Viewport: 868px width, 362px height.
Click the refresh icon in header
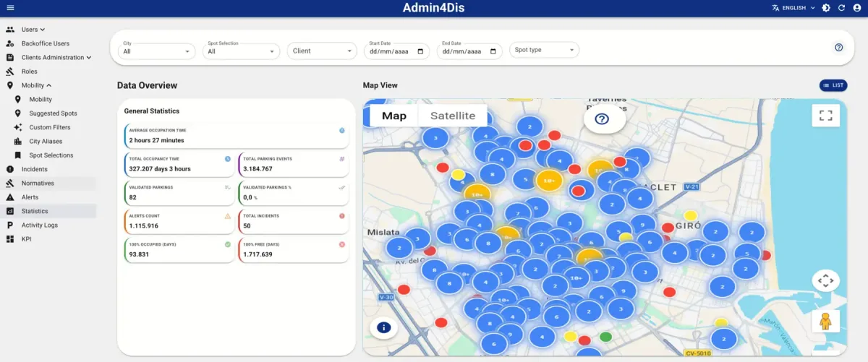[x=841, y=8]
